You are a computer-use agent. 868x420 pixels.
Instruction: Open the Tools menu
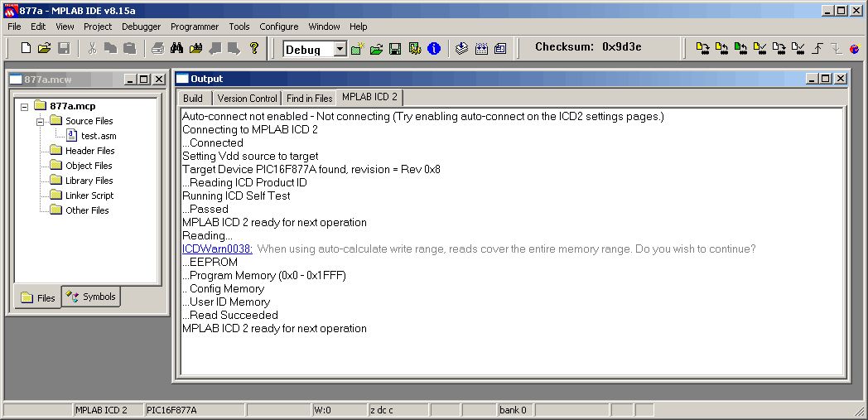click(x=239, y=27)
